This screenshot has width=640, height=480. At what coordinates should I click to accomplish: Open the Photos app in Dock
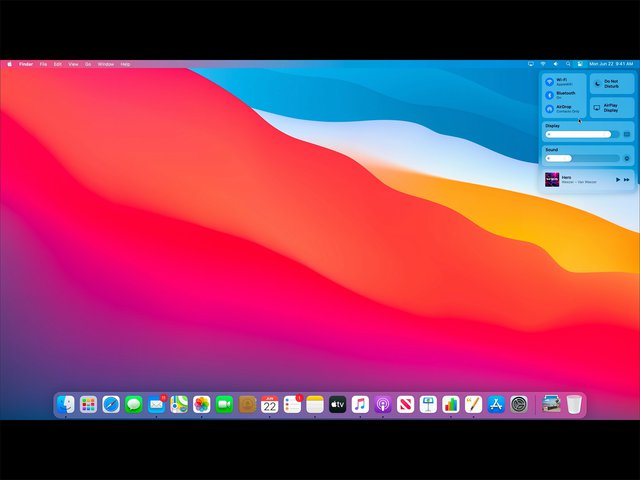[x=202, y=405]
